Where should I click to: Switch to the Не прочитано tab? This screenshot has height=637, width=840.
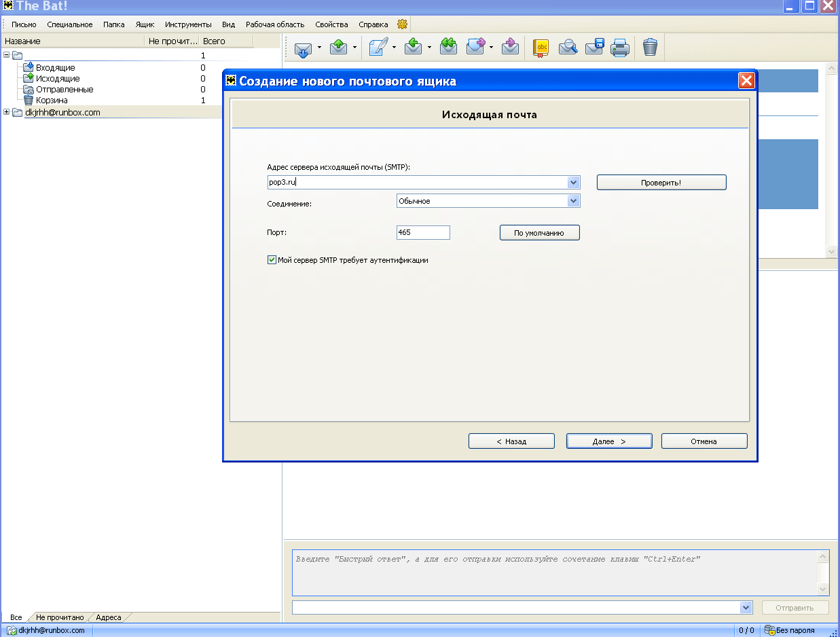[x=60, y=617]
